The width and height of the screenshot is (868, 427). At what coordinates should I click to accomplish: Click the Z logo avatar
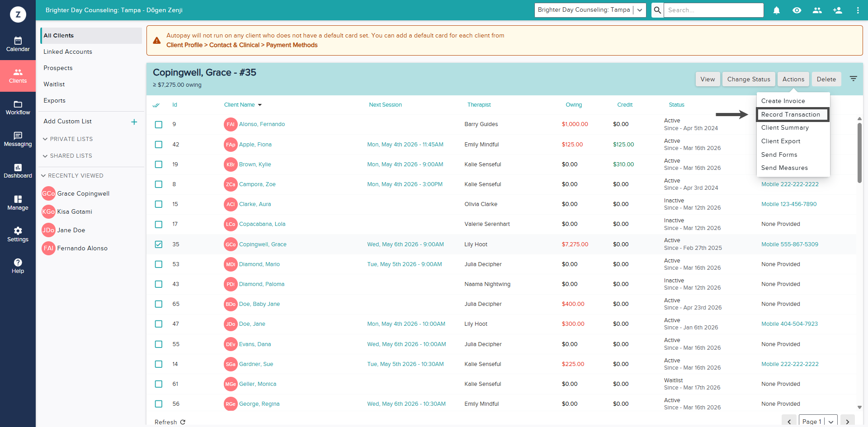[x=18, y=14]
